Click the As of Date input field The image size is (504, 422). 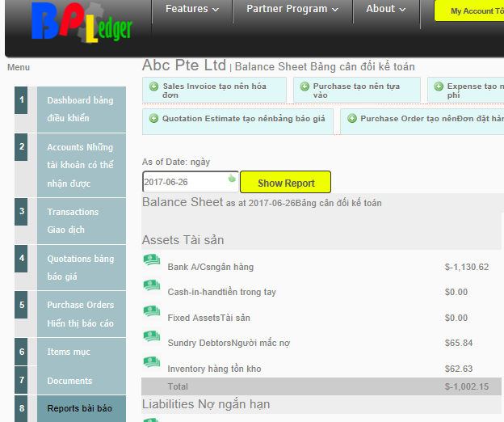[x=184, y=182]
